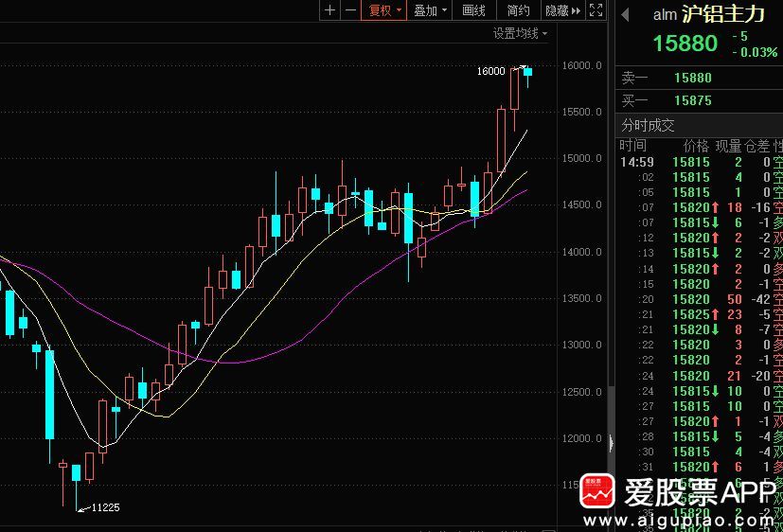Image resolution: width=783 pixels, height=532 pixels.
Task: Select the 买一 bid price 15875
Action: click(x=693, y=100)
